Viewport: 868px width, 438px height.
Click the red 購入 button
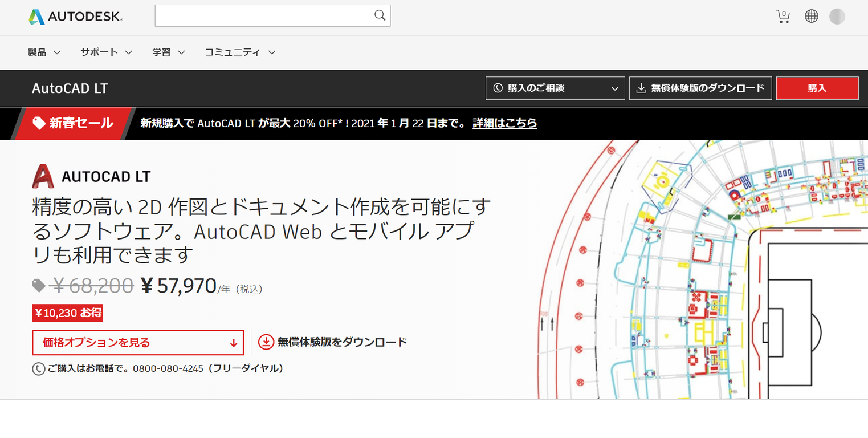point(817,88)
